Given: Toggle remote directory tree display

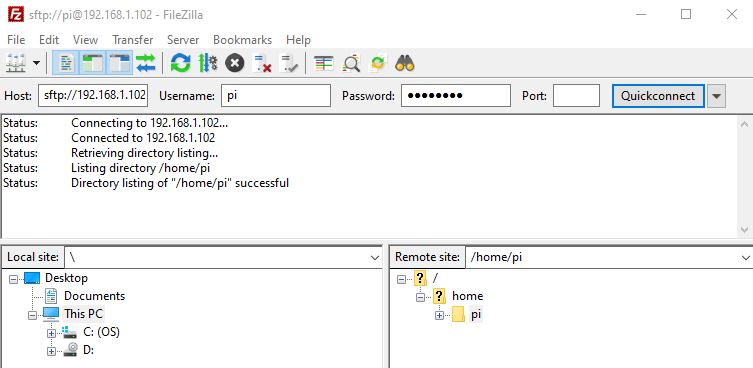Looking at the screenshot, I should (x=119, y=63).
